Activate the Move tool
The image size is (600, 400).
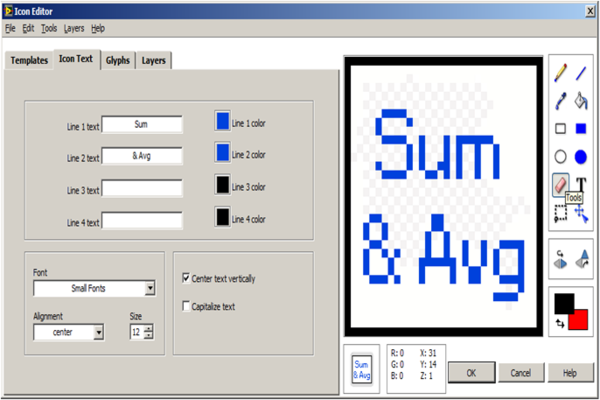tap(581, 214)
